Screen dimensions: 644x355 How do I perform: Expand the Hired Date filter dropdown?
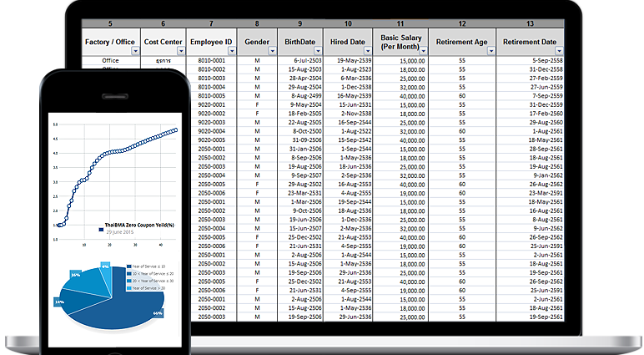click(368, 51)
